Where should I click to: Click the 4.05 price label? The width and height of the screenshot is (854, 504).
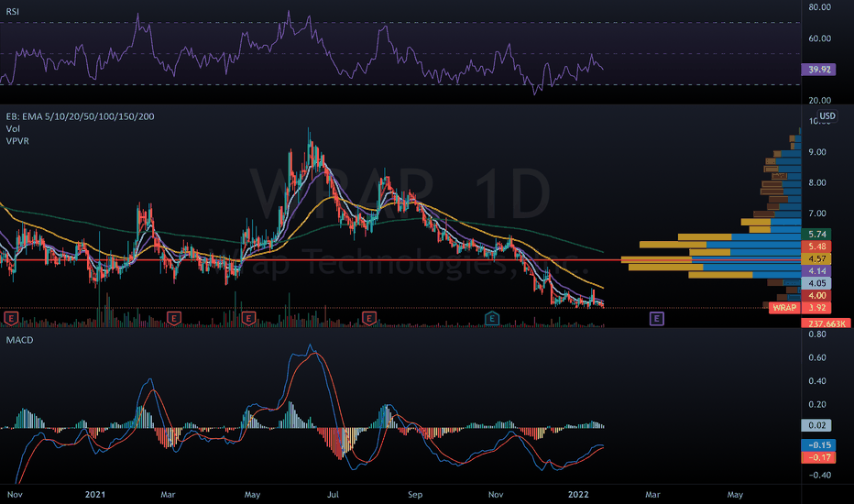tap(816, 283)
